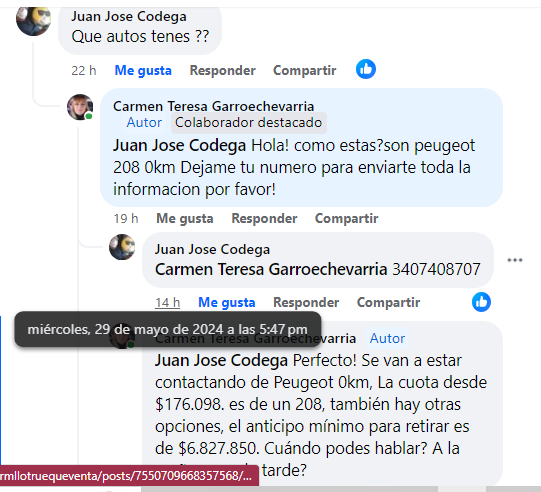Click thumbs-up reaction icon on first comment

pyautogui.click(x=366, y=69)
